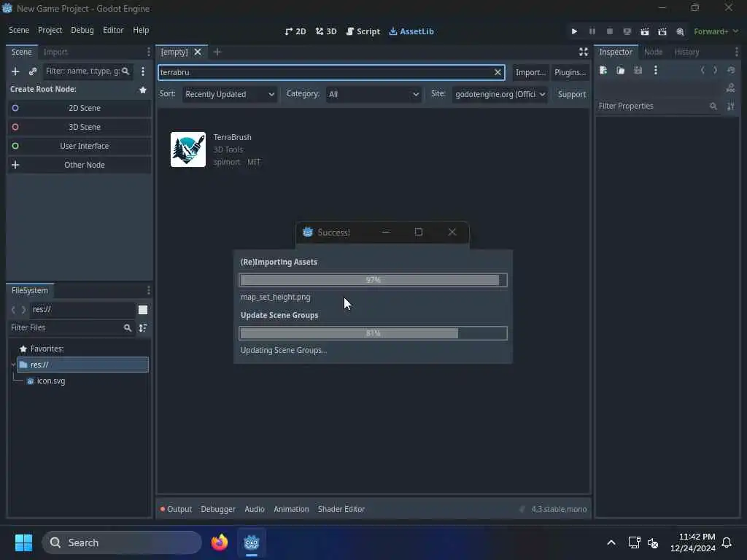Pause the running project
747x560 pixels.
coord(592,31)
